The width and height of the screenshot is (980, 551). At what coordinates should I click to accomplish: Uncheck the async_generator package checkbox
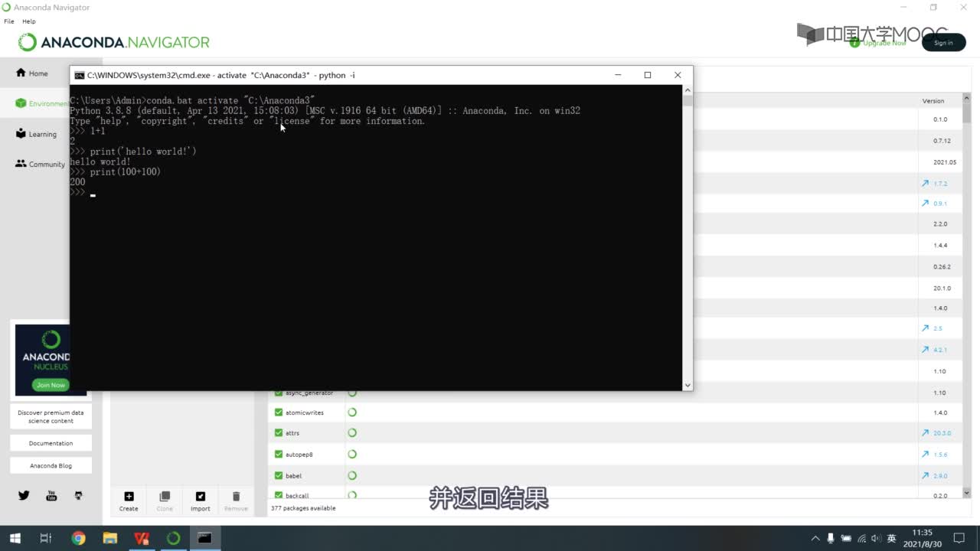(279, 393)
